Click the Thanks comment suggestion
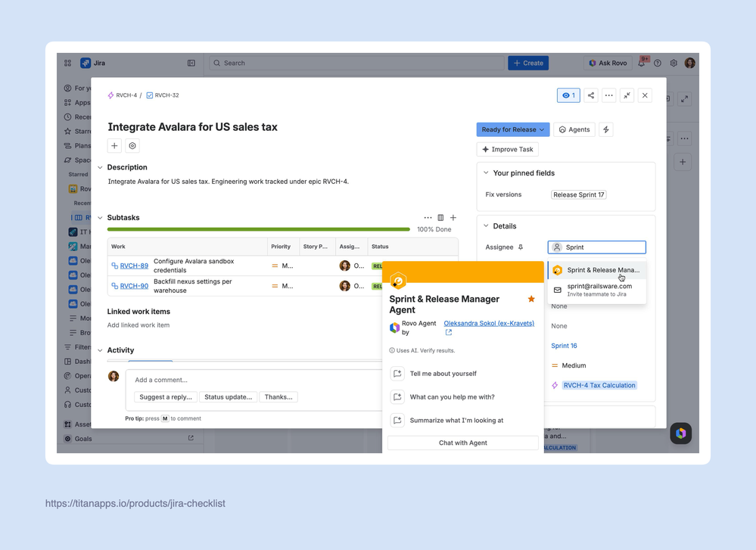The width and height of the screenshot is (756, 550). [278, 397]
